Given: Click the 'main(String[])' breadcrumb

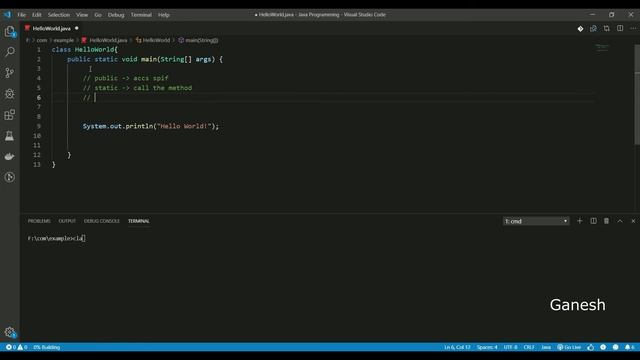Looking at the screenshot, I should [x=198, y=40].
